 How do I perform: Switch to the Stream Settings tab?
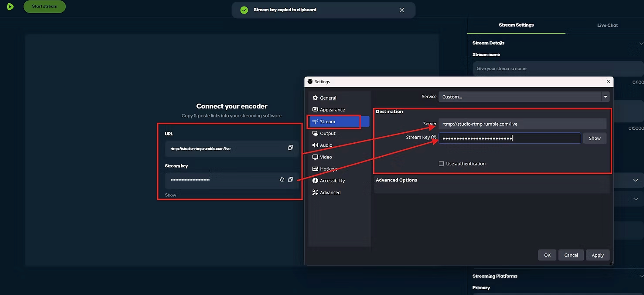[x=516, y=25]
